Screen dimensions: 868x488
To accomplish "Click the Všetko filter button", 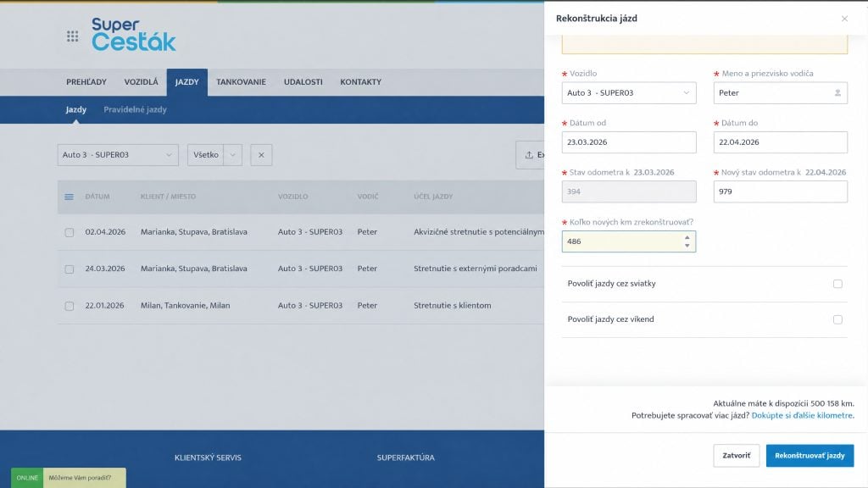I will click(x=206, y=155).
